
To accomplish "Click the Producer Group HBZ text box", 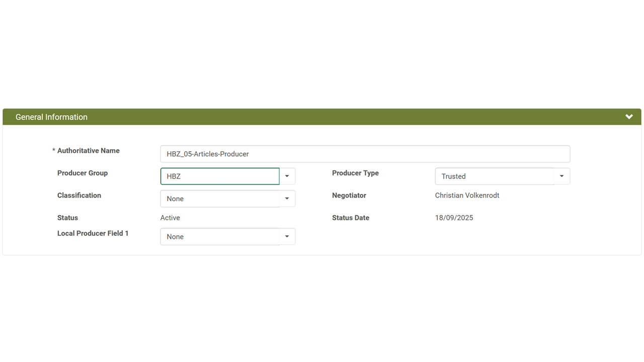I will (220, 176).
